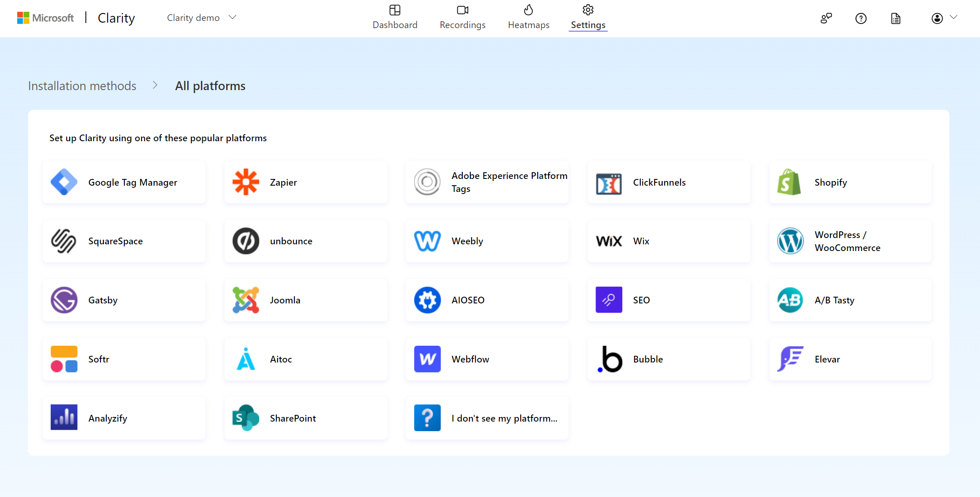This screenshot has height=497, width=980.
Task: Open the account profile menu
Action: point(944,18)
